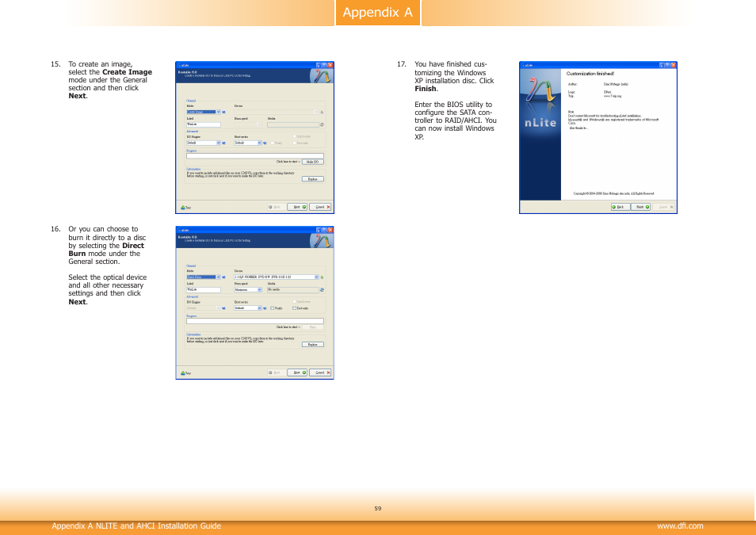Viewport: 756px width, 535px height.
Task: Click Label field in Create Image window
Action: [x=204, y=124]
